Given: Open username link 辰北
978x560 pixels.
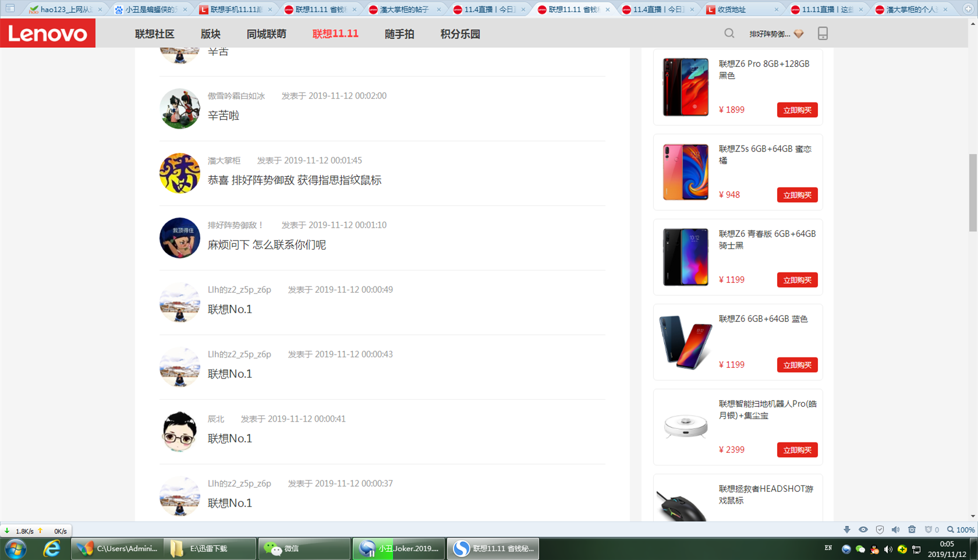Looking at the screenshot, I should click(x=216, y=419).
